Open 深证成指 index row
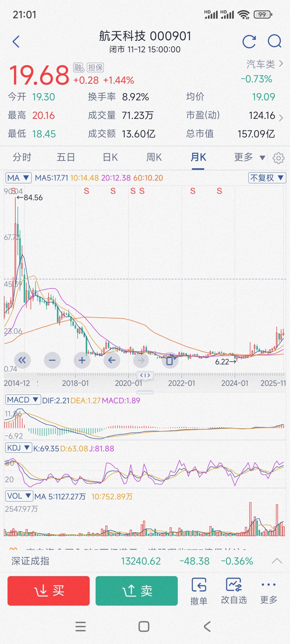Viewport: 290px width, 644px height. (145, 561)
